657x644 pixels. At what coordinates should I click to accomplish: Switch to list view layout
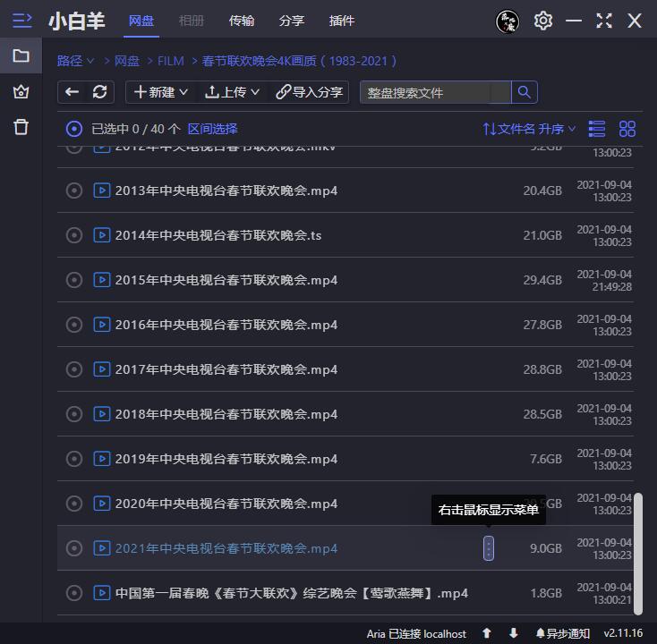pyautogui.click(x=597, y=129)
